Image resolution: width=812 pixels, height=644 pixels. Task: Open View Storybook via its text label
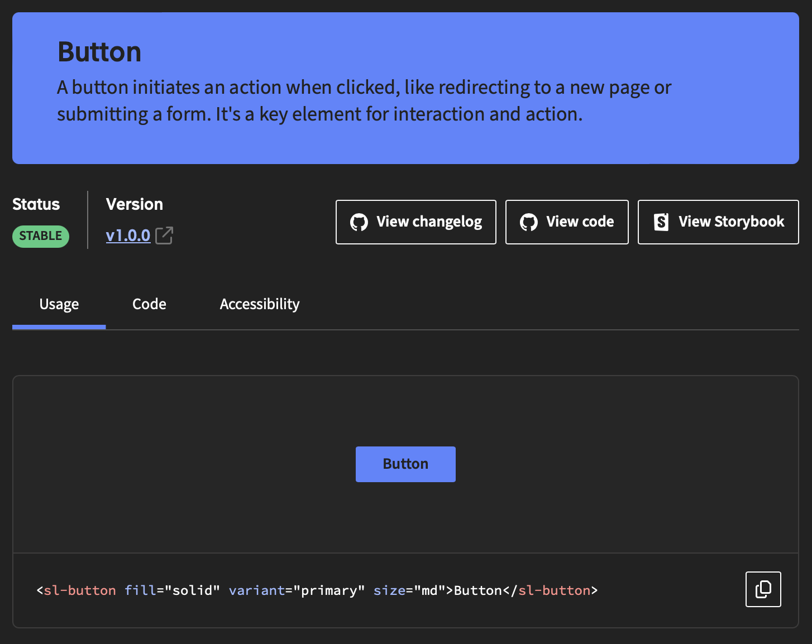point(731,222)
